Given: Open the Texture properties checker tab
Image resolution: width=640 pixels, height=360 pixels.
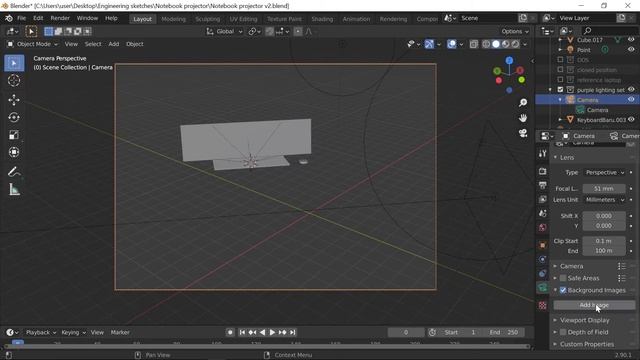Looking at the screenshot, I should tap(542, 305).
